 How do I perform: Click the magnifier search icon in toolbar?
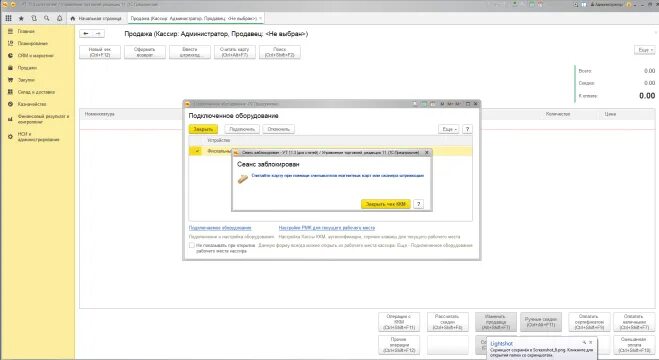(x=47, y=18)
